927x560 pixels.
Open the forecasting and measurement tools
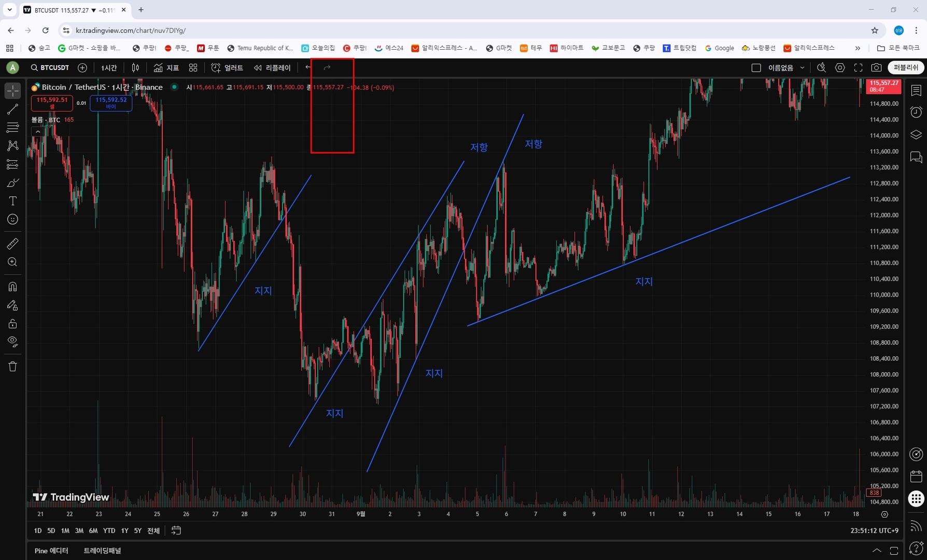pyautogui.click(x=12, y=164)
